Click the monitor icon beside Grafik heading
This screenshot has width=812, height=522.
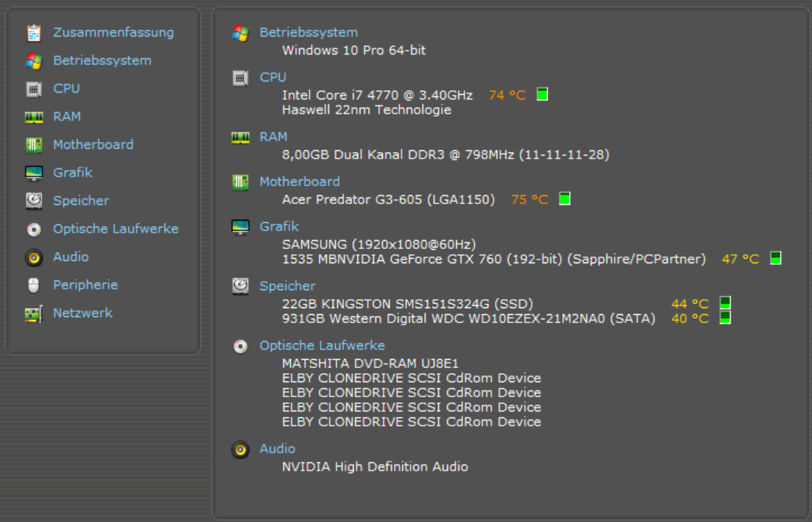point(240,227)
